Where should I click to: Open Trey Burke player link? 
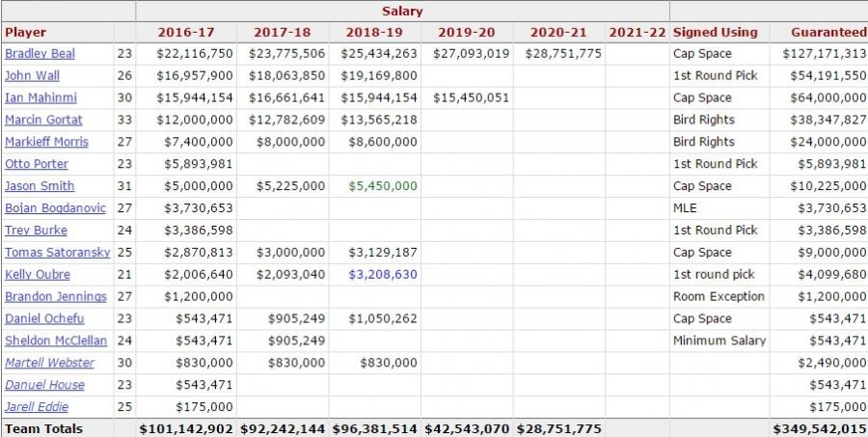click(36, 231)
